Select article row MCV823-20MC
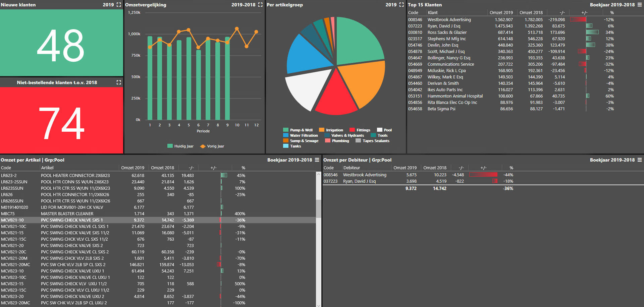 pos(158,303)
